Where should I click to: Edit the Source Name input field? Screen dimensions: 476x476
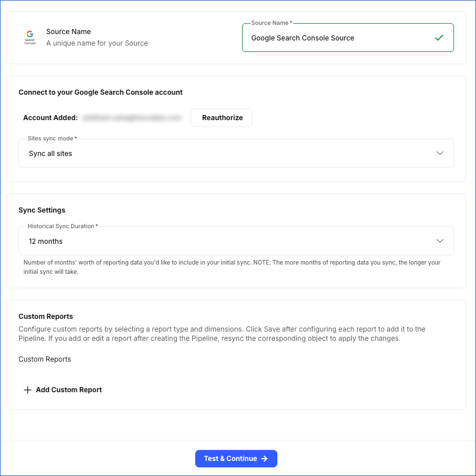348,38
